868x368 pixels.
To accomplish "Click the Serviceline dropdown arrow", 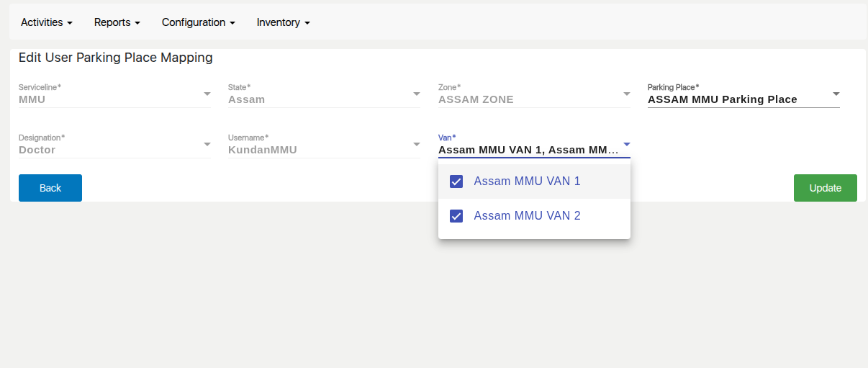I will click(207, 94).
